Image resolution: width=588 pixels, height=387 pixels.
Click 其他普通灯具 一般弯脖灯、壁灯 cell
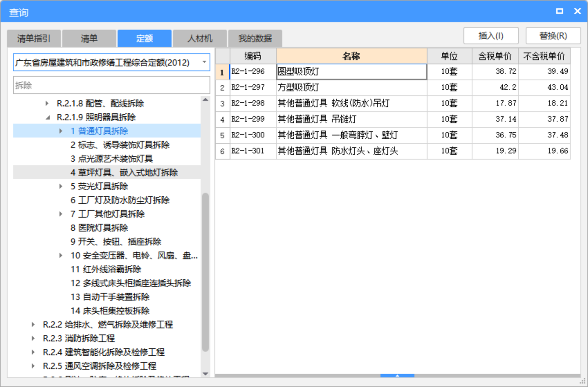click(x=351, y=135)
